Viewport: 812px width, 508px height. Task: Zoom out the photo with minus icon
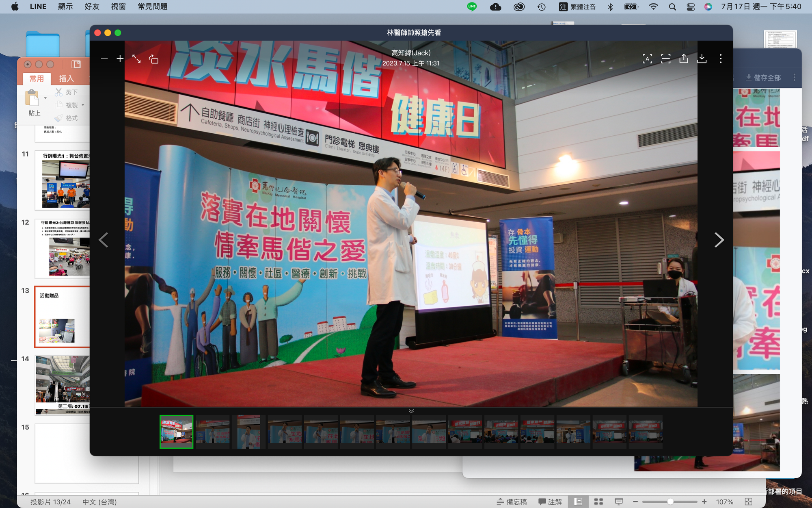pyautogui.click(x=104, y=59)
